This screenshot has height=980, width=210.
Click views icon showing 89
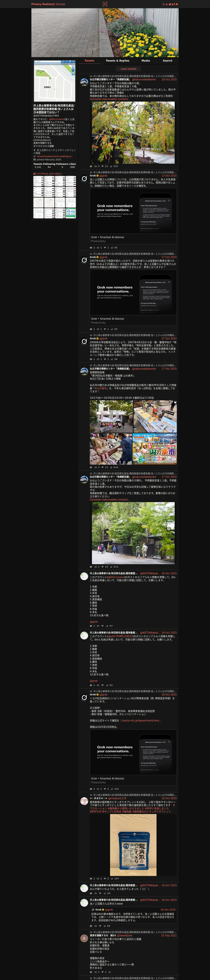click(105, 926)
